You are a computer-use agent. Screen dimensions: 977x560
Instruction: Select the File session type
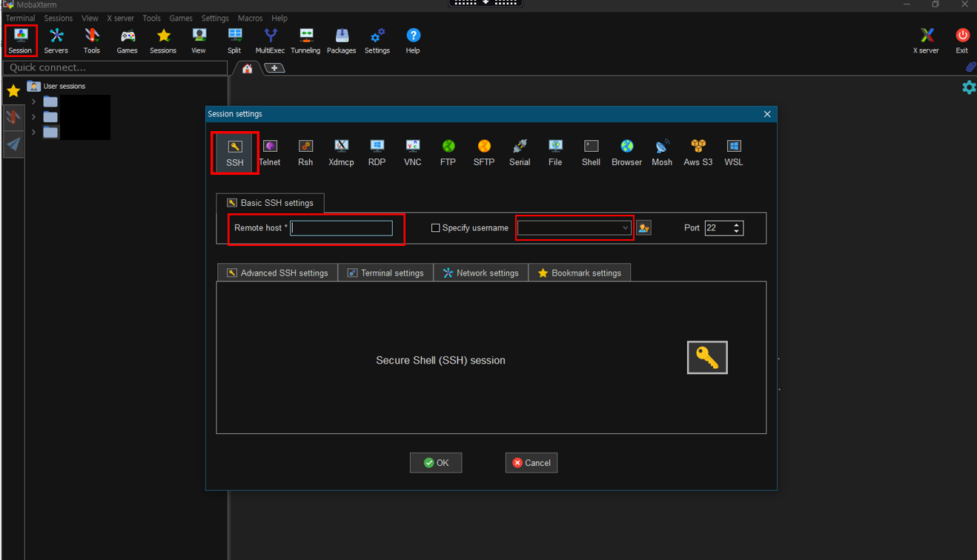pyautogui.click(x=555, y=153)
